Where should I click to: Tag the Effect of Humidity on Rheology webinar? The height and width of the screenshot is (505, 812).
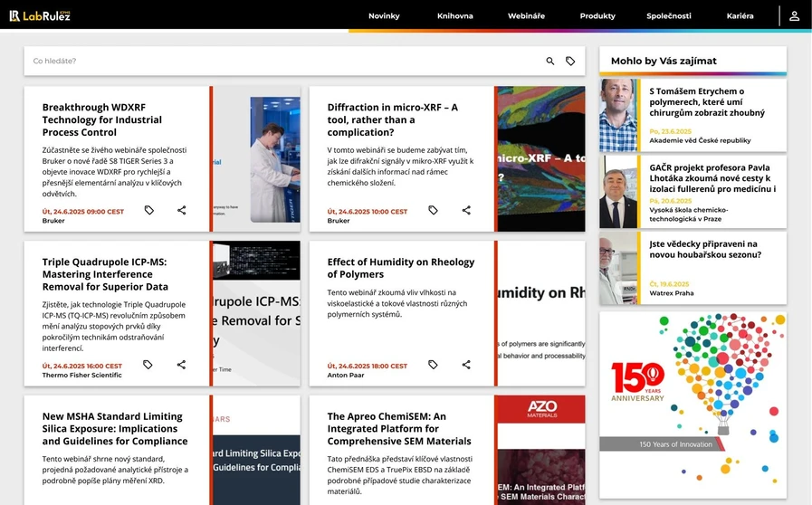click(x=433, y=365)
